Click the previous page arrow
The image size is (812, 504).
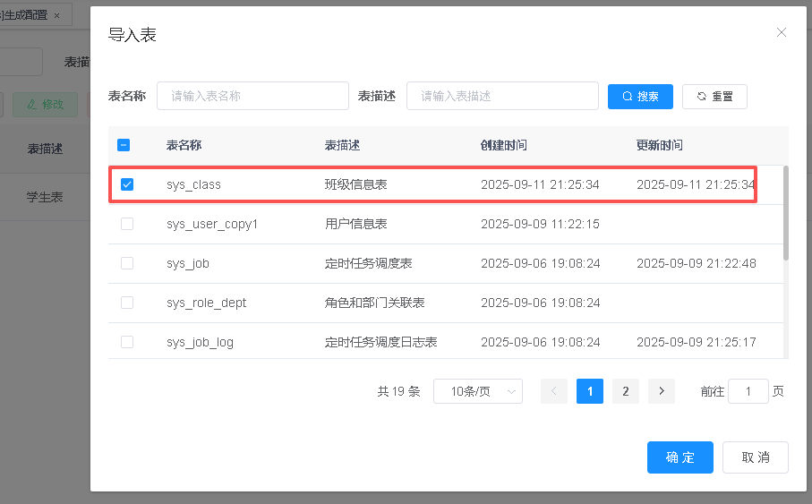[x=554, y=391]
